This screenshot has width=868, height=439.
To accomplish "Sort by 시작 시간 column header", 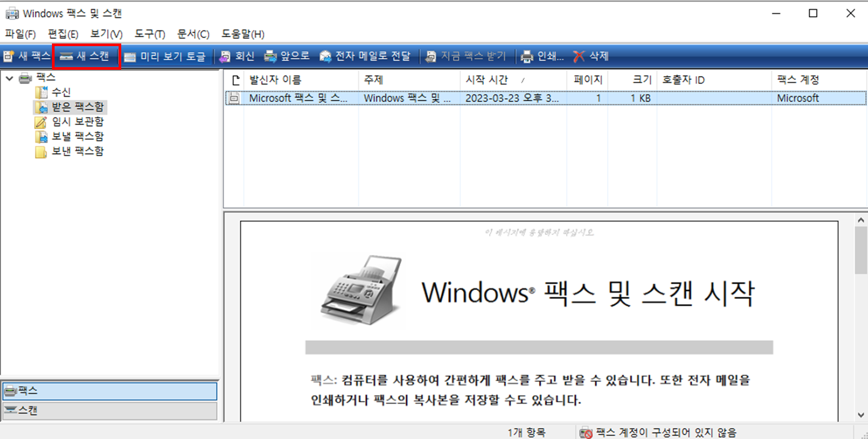I will click(x=513, y=80).
